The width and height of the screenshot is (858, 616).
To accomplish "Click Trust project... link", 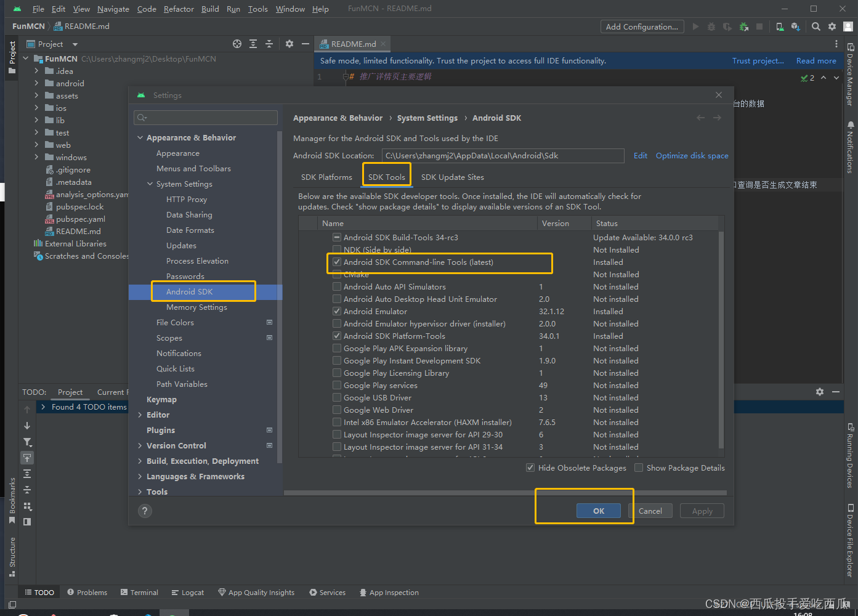I will [x=758, y=60].
